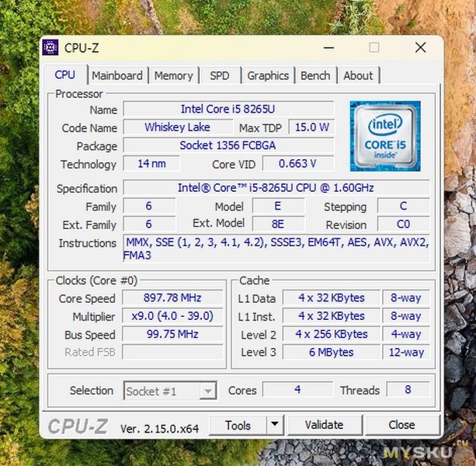Click the Name field Intel Core i5 8265U
Viewport: 476px width, 466px height.
pos(228,109)
